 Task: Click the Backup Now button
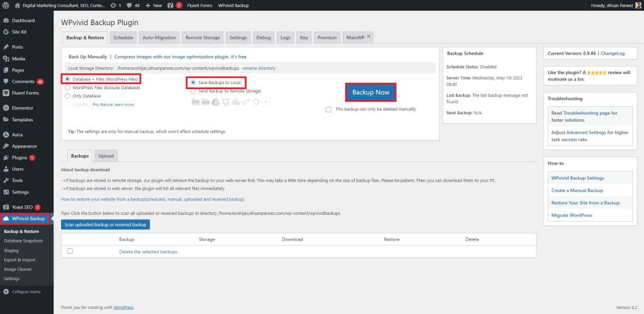pos(370,93)
